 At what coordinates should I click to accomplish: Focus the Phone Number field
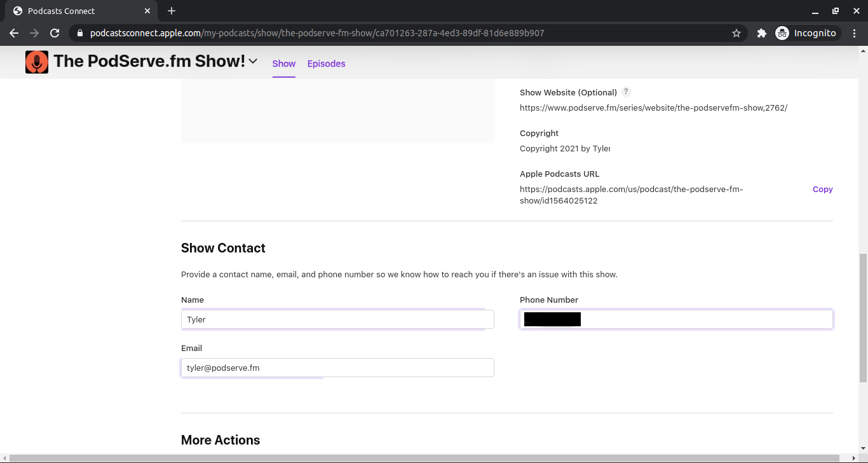[x=676, y=319]
